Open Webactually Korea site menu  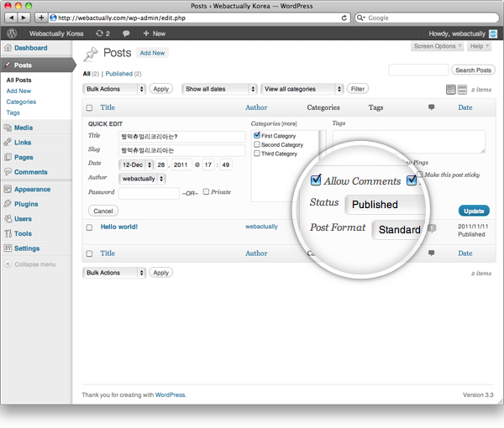pyautogui.click(x=56, y=34)
